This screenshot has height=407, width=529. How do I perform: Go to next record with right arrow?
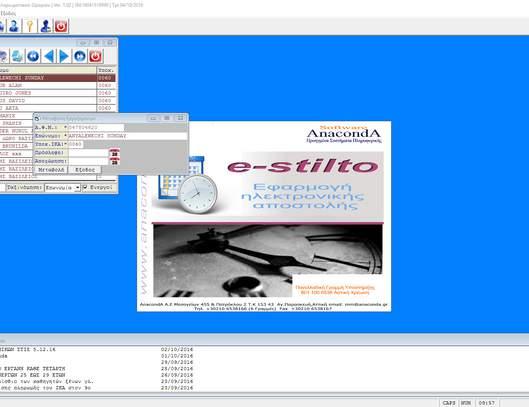point(64,56)
